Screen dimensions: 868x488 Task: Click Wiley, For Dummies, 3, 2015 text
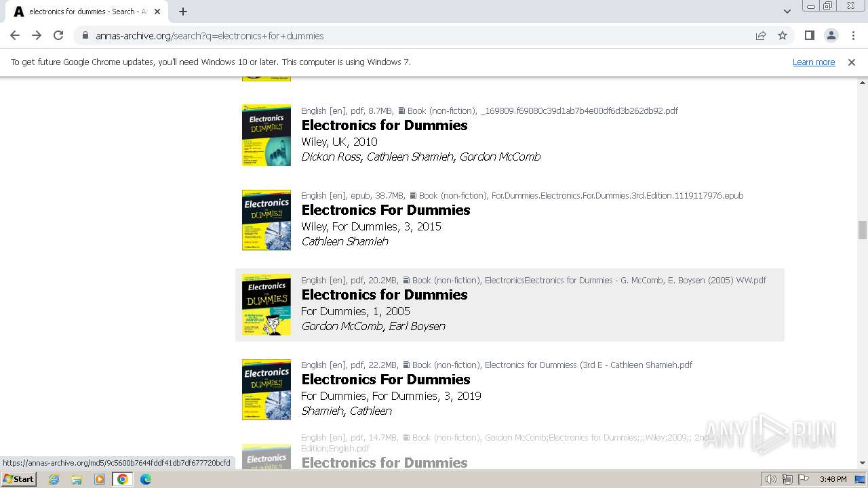pos(371,226)
